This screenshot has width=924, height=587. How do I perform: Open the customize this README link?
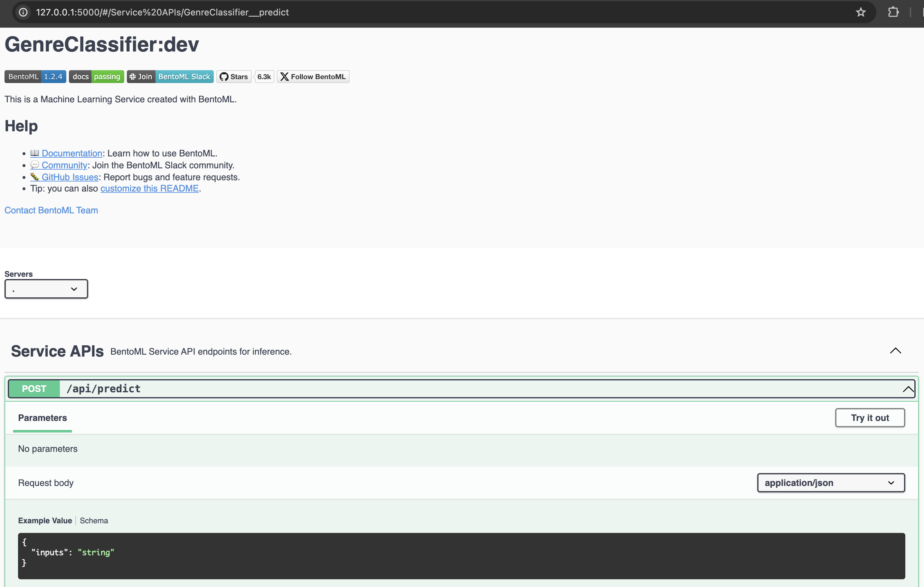[x=150, y=188]
